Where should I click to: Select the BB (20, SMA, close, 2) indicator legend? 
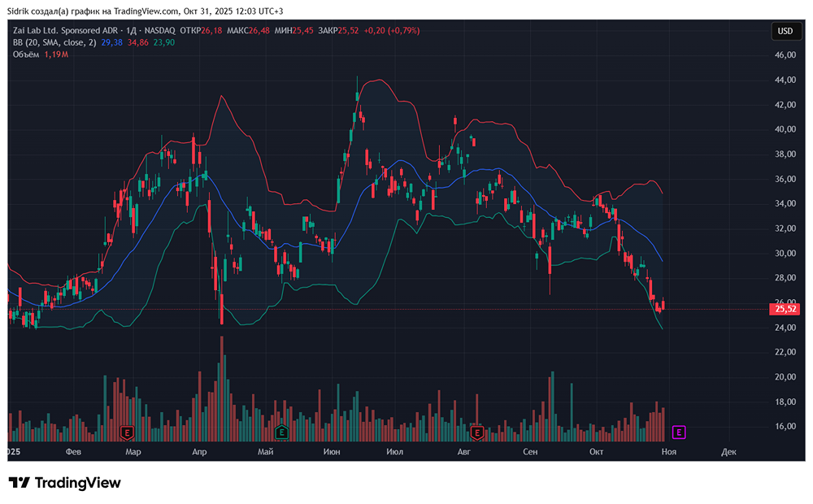pyautogui.click(x=54, y=42)
